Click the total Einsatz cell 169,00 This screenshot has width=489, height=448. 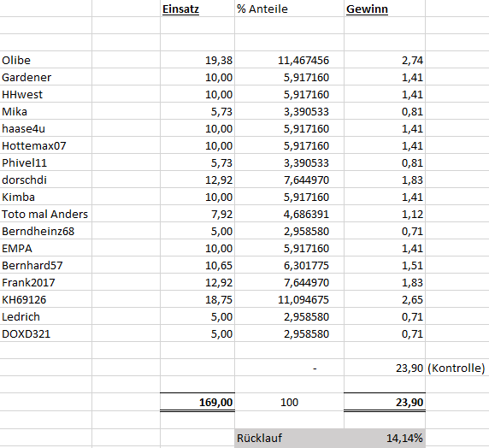tap(197, 402)
